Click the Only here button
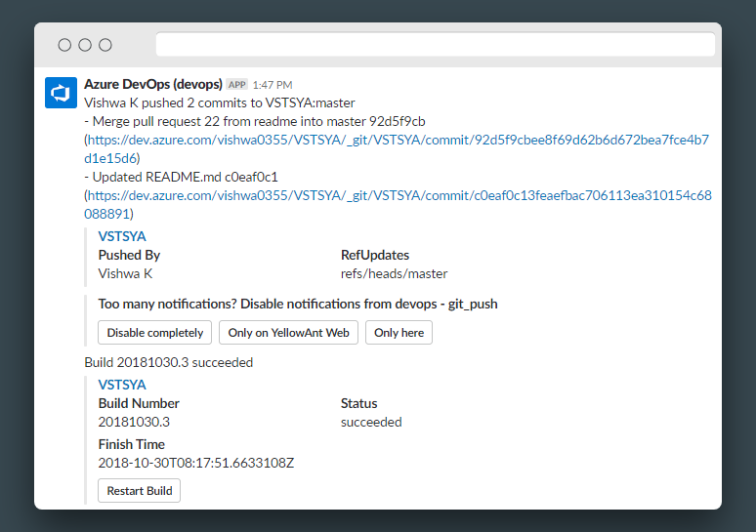 [399, 333]
